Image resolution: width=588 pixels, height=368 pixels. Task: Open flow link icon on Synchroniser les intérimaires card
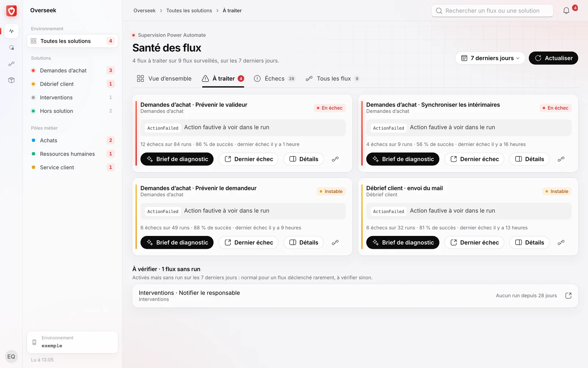pyautogui.click(x=561, y=159)
